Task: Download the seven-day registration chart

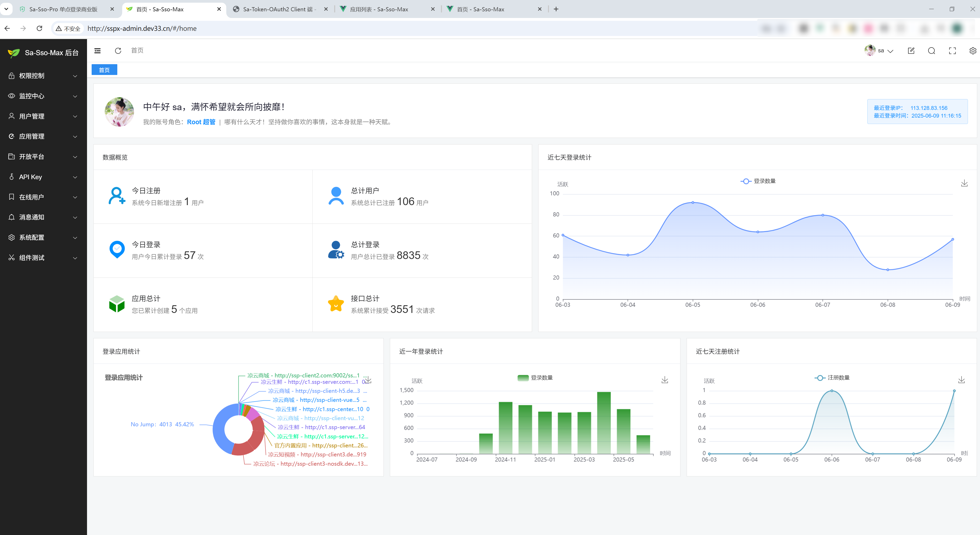Action: pos(961,380)
